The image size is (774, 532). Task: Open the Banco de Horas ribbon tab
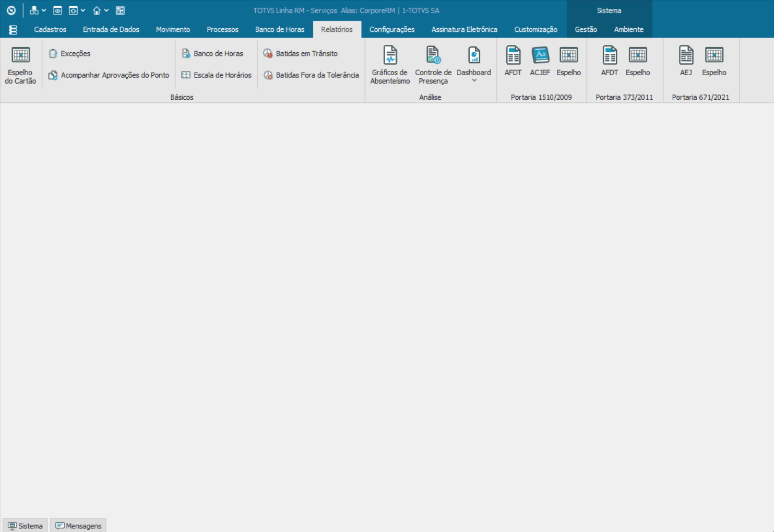tap(280, 30)
